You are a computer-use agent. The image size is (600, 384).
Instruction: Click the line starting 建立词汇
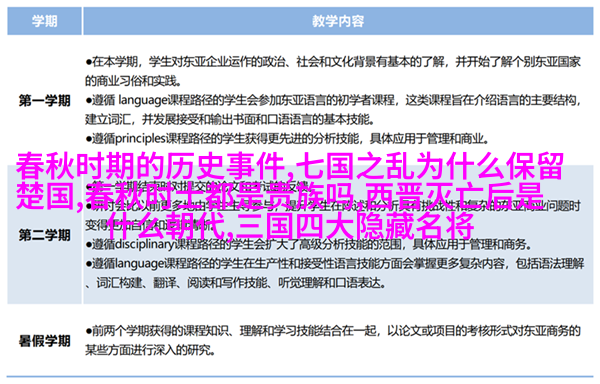coord(229,120)
